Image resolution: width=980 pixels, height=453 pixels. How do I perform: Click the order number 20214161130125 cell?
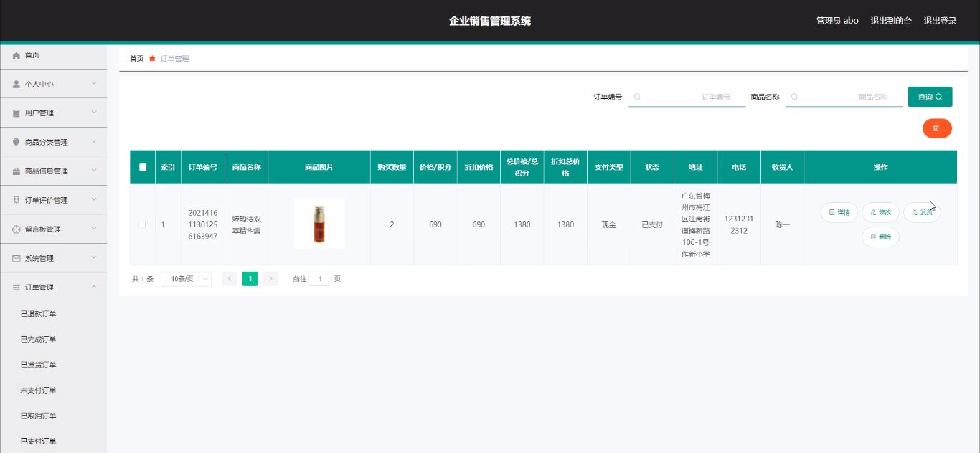point(203,224)
